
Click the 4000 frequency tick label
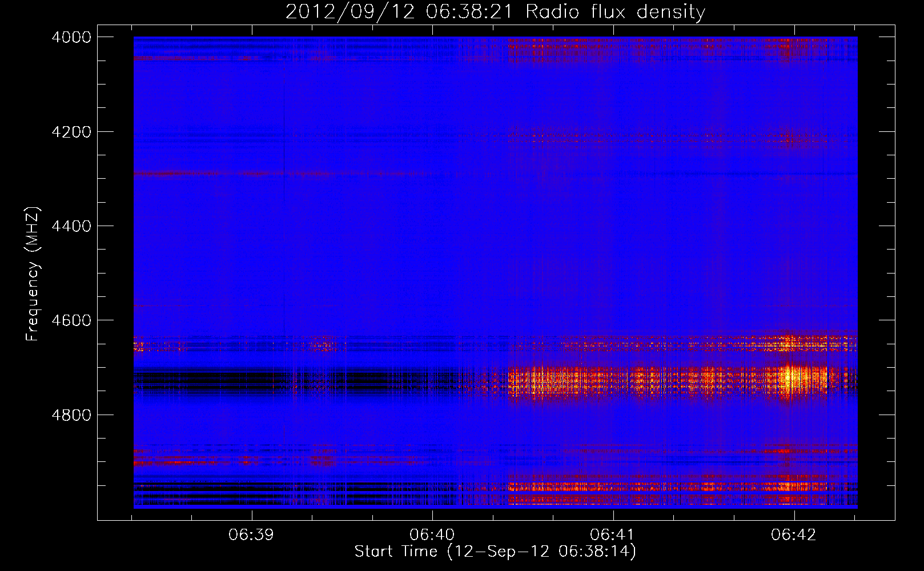pos(71,37)
